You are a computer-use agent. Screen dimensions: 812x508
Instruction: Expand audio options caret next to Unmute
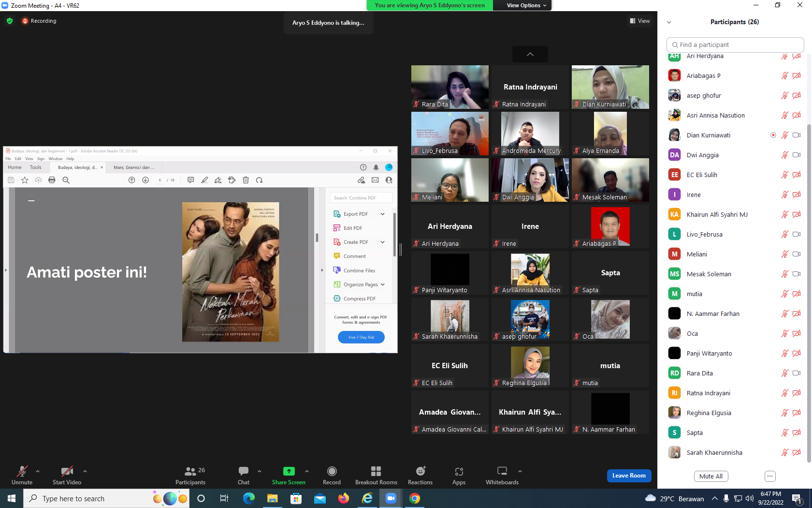(x=38, y=471)
